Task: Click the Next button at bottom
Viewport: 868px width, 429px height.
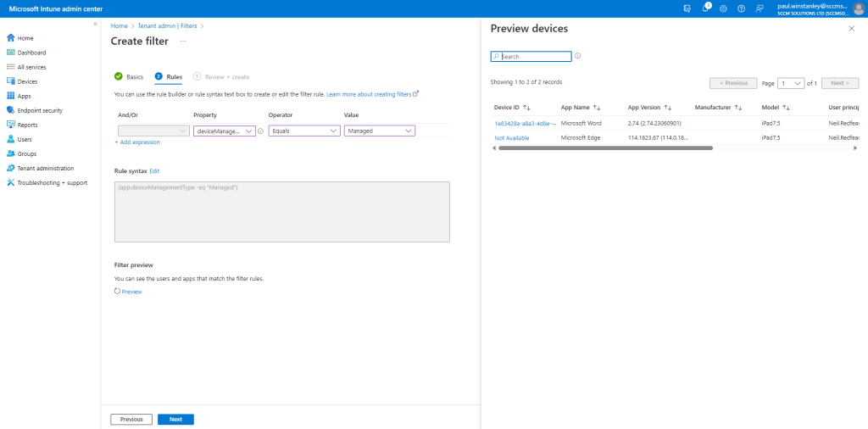Action: point(175,419)
